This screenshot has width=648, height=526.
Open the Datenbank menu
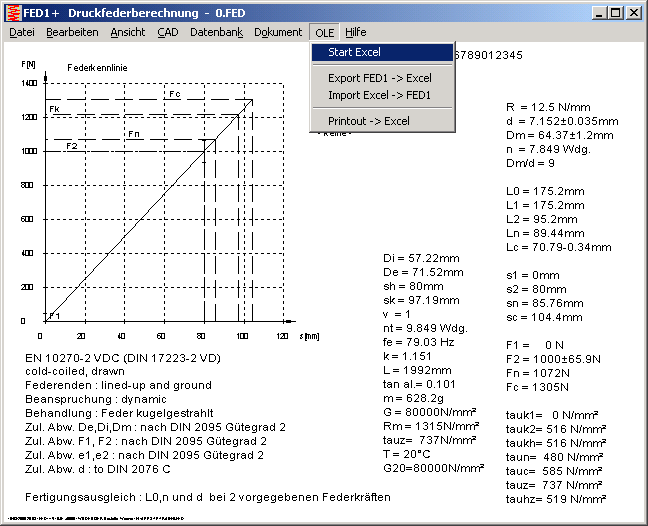(217, 32)
